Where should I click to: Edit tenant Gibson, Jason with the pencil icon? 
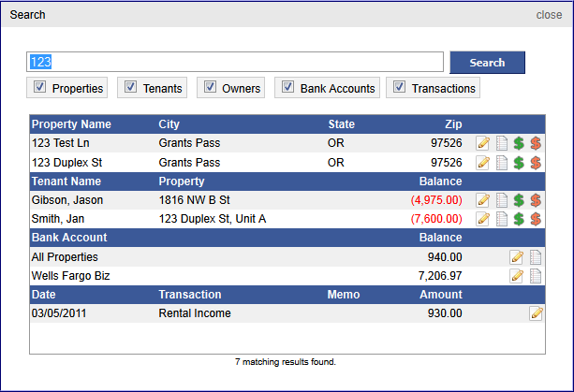point(483,200)
